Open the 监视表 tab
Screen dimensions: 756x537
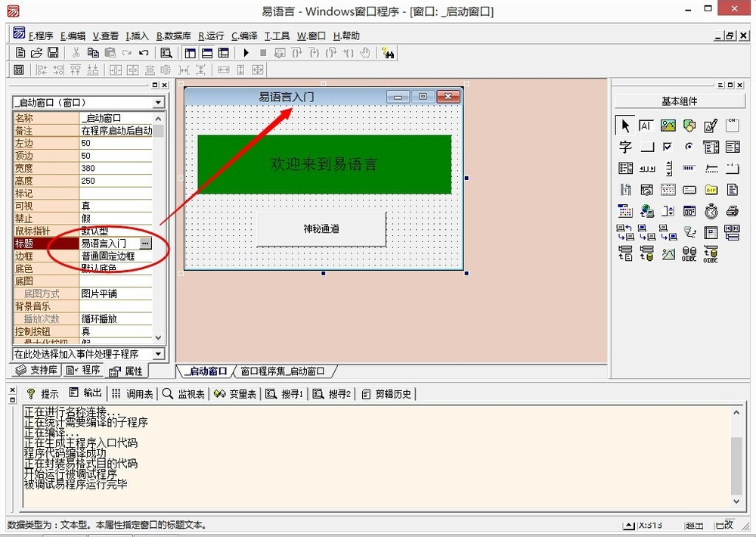[x=183, y=394]
